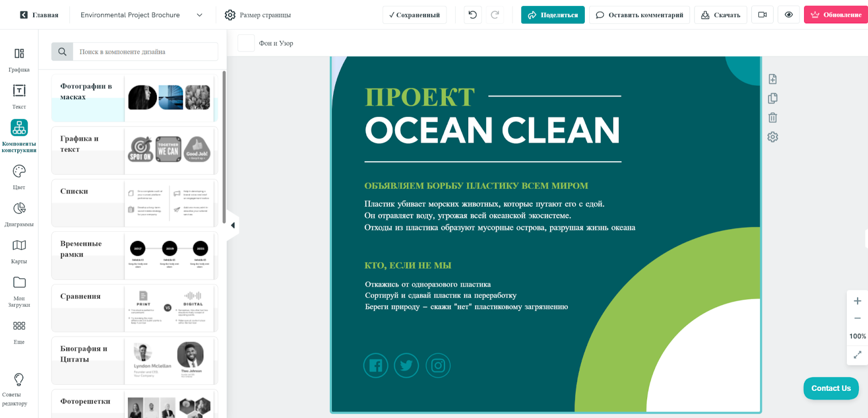Click the add new page icon
The width and height of the screenshot is (868, 418).
(773, 79)
